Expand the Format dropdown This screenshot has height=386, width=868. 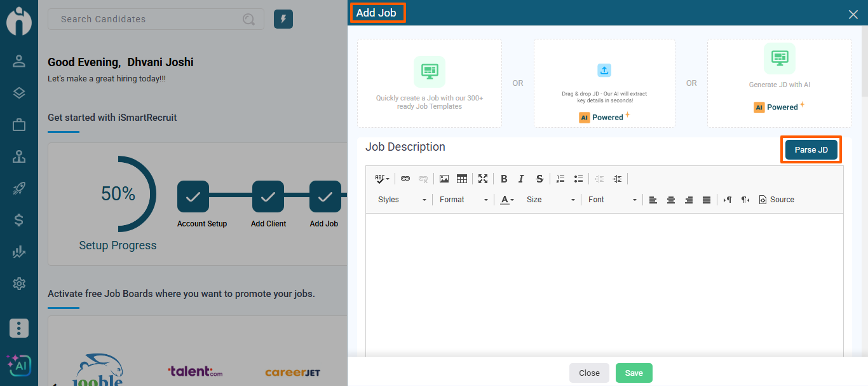464,200
